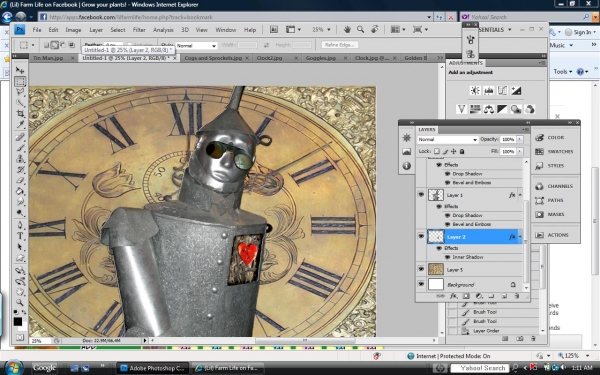Click the Rotate View tool in application bar
The image size is (600, 375).
(375, 29)
